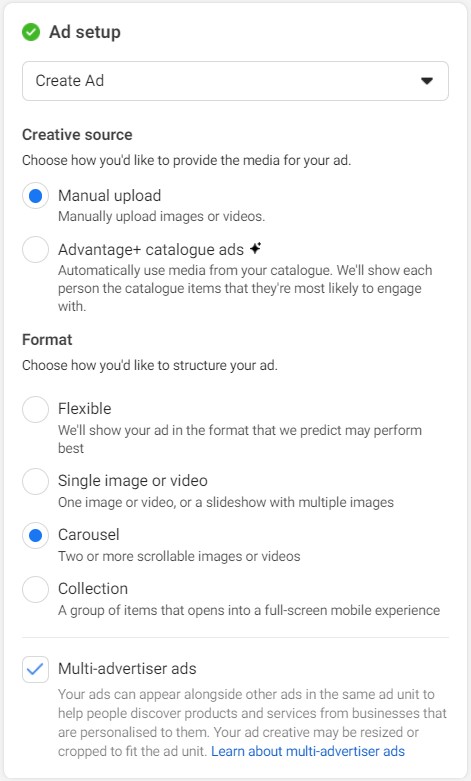Click the black caret arrow in Create Ad box
This screenshot has width=471, height=781.
[427, 81]
